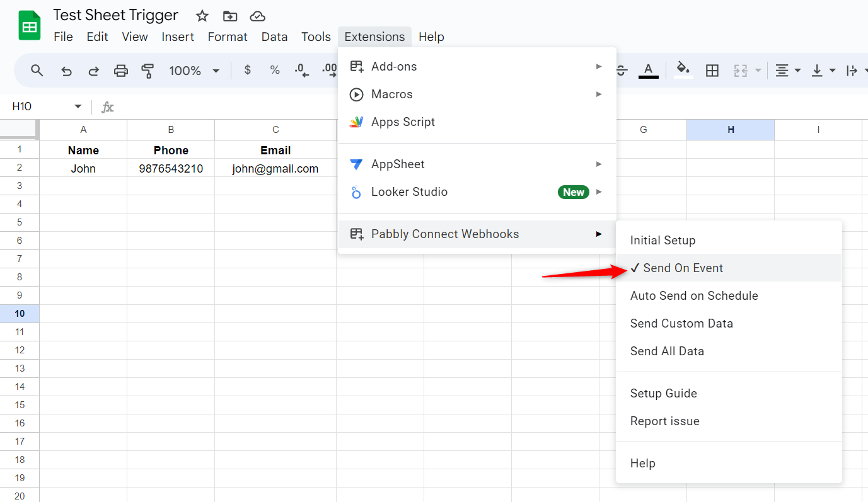
Task: Select the cell with 9876543210
Action: (171, 169)
